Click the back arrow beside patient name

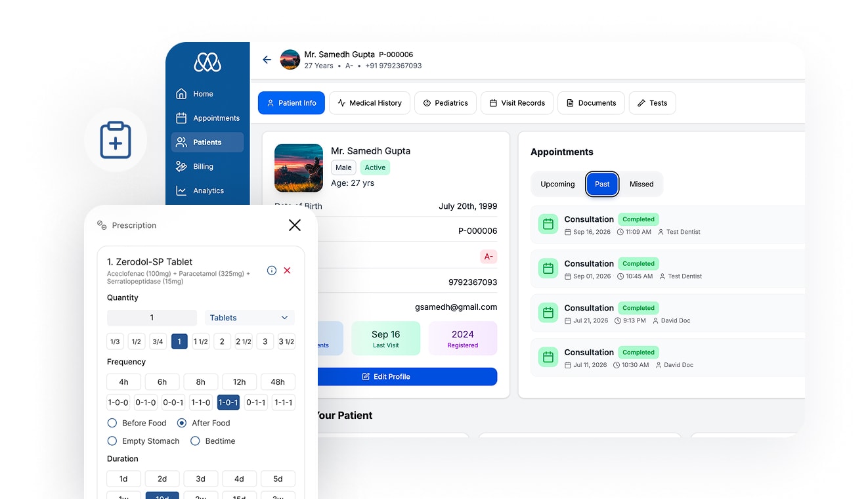point(267,60)
